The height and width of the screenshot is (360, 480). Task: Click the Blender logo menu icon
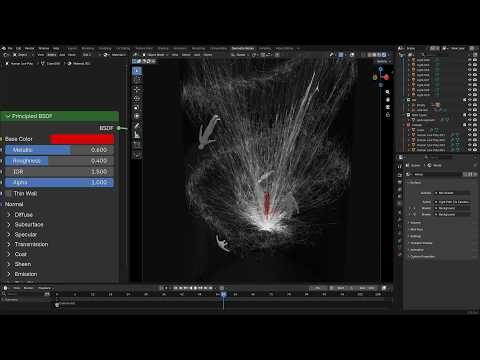pyautogui.click(x=4, y=48)
